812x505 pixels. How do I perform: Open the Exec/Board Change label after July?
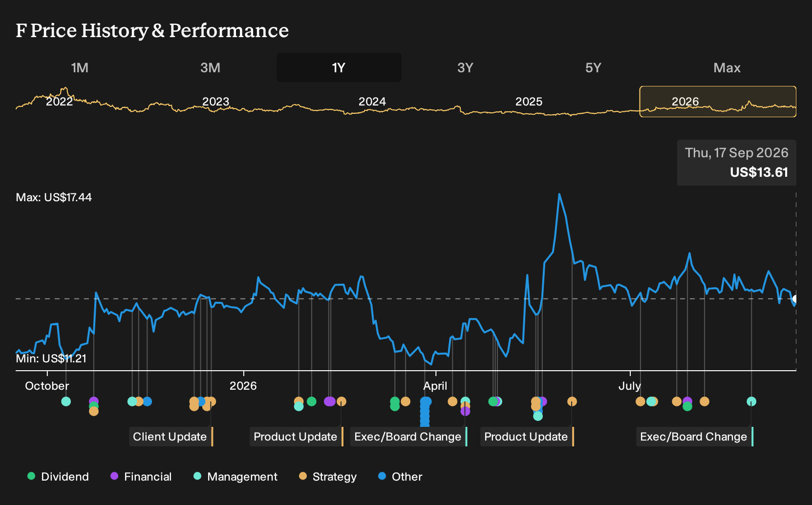[695, 437]
